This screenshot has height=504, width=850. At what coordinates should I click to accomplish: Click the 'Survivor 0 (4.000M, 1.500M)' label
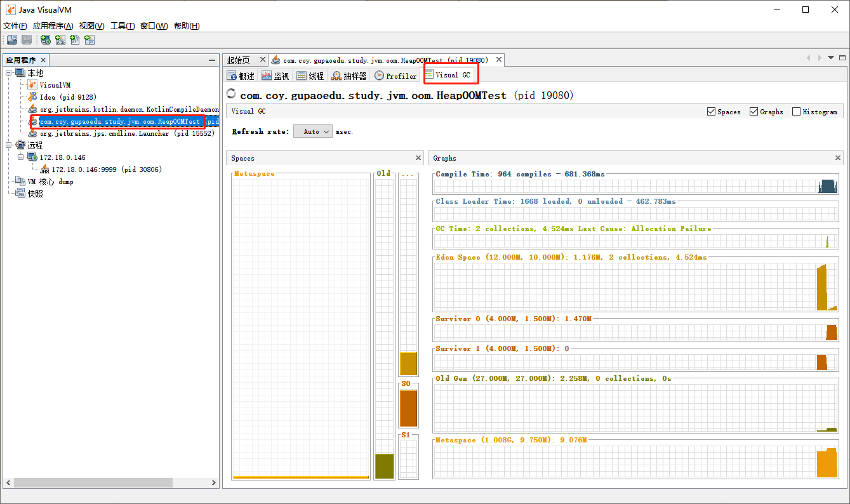(513, 319)
